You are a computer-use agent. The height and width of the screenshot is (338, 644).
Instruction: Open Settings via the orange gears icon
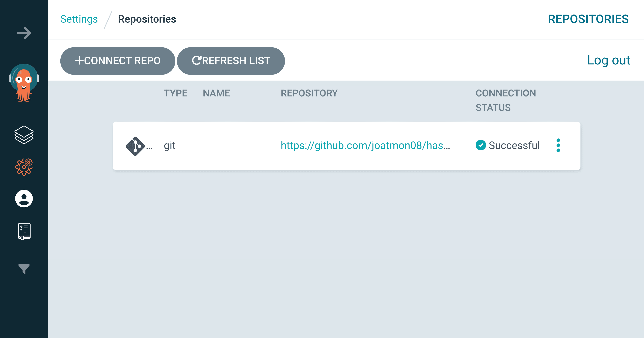24,167
